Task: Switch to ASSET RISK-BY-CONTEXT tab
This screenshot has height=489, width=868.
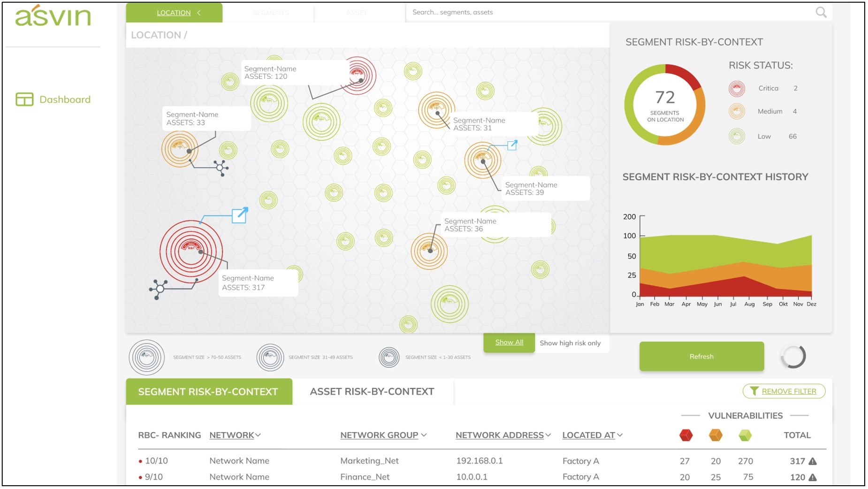Action: coord(372,392)
